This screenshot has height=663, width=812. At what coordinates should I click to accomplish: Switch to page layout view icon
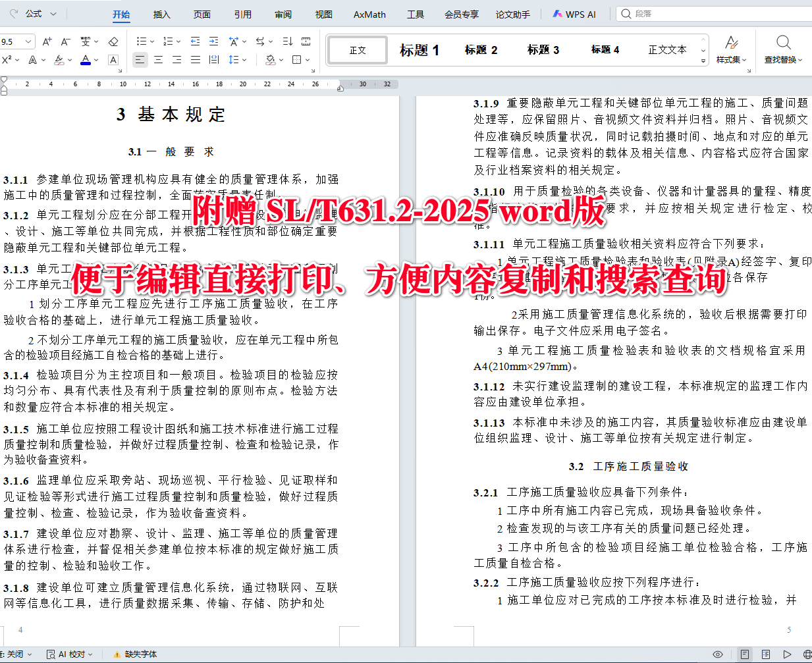click(745, 654)
